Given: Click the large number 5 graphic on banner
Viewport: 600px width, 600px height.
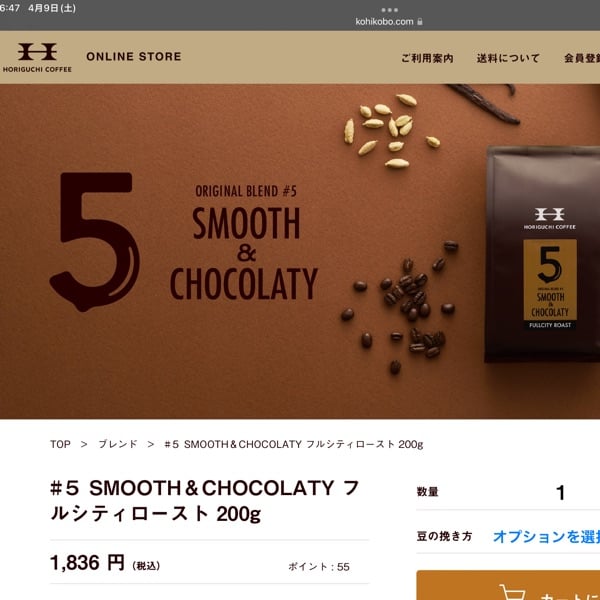Looking at the screenshot, I should 95,242.
